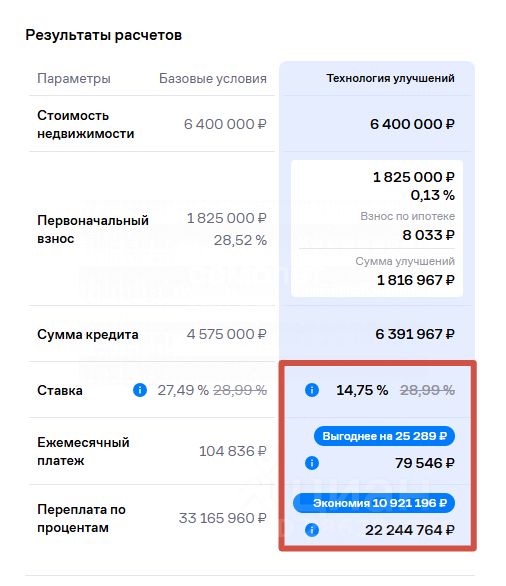
Task: Click the Параметры column header
Action: tap(74, 78)
